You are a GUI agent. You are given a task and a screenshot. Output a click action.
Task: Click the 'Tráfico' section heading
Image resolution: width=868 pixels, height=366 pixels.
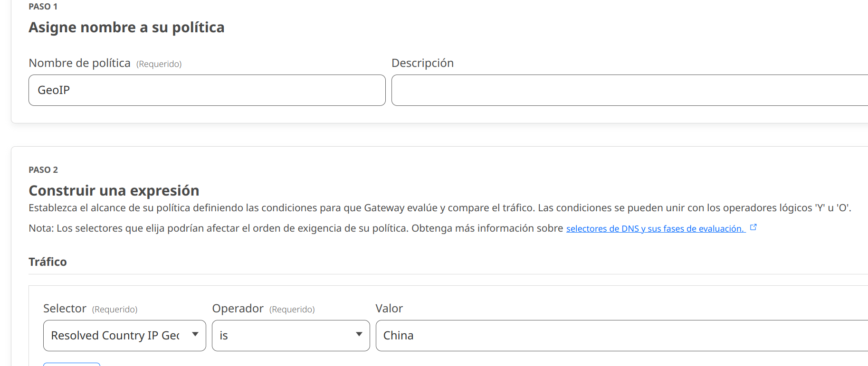(48, 262)
